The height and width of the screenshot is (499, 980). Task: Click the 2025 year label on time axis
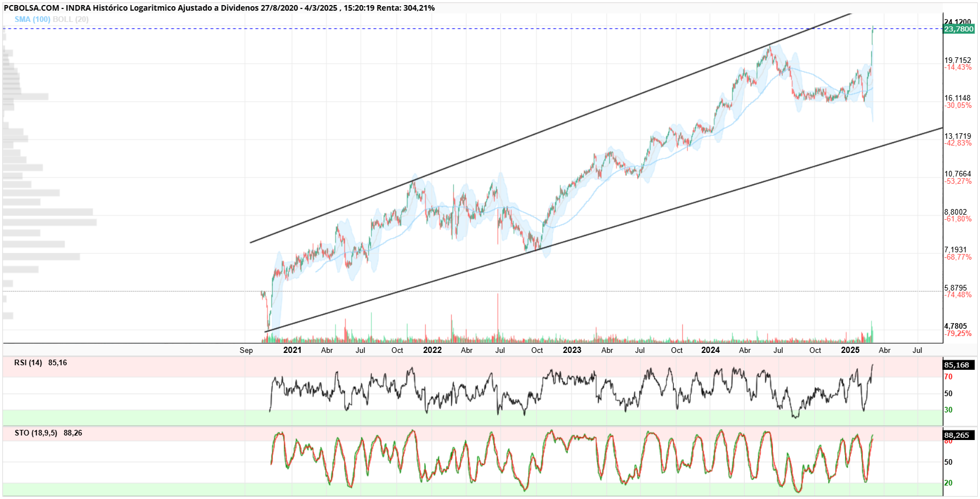click(x=850, y=350)
